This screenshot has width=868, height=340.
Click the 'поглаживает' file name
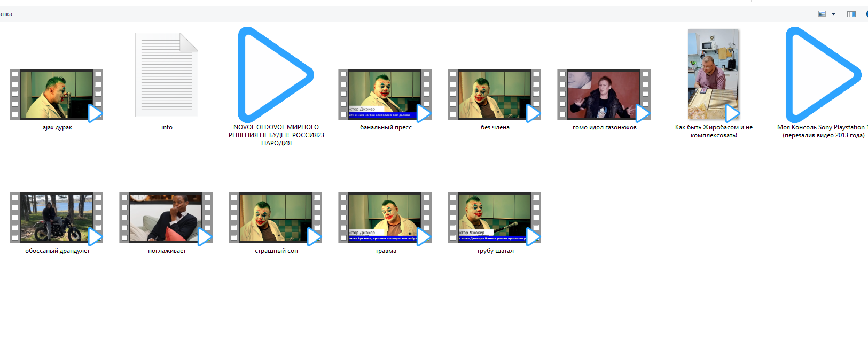167,251
